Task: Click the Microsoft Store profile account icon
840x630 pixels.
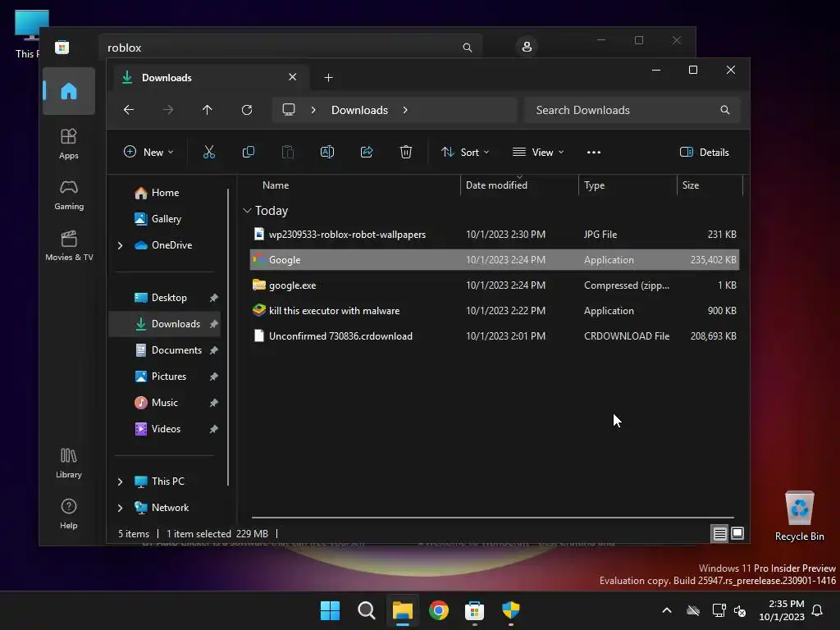Action: point(527,47)
